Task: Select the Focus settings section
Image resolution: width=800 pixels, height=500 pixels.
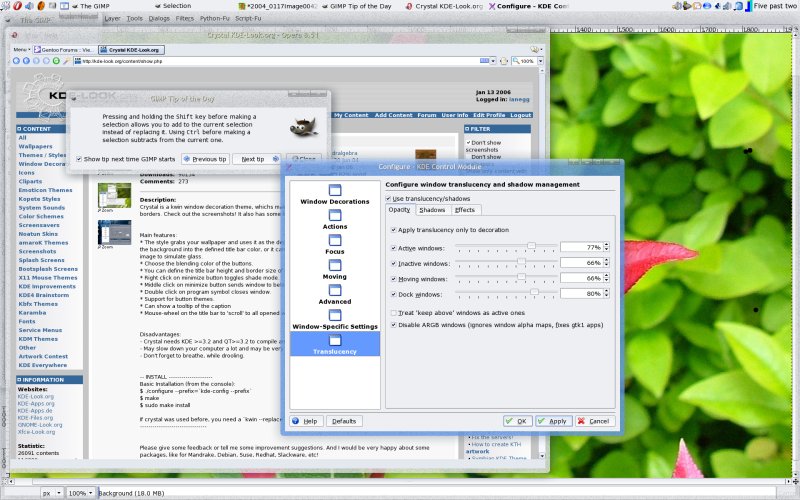Action: [335, 244]
